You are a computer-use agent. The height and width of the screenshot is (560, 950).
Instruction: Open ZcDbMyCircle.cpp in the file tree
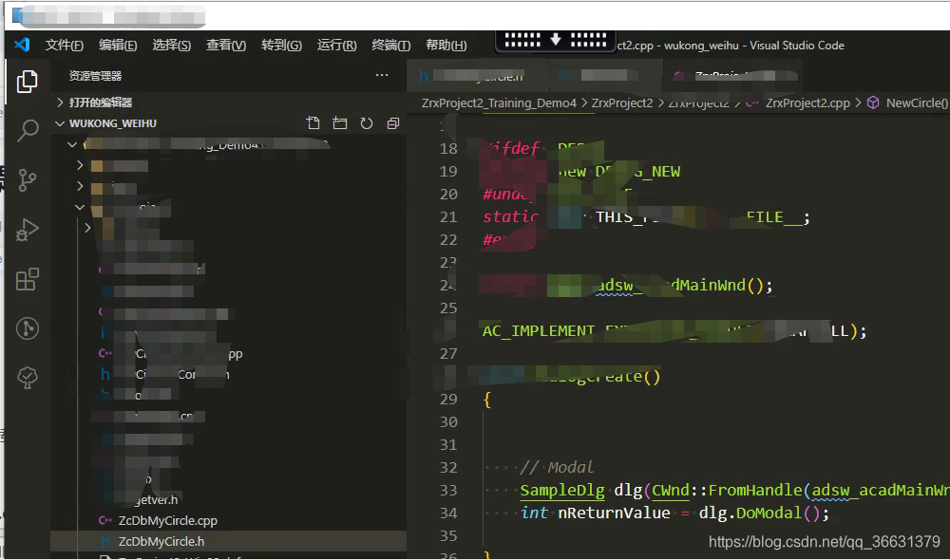pyautogui.click(x=168, y=521)
